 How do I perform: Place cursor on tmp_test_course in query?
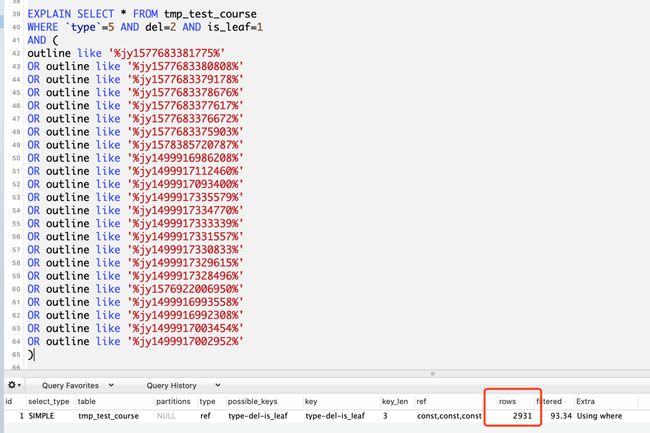(x=210, y=14)
